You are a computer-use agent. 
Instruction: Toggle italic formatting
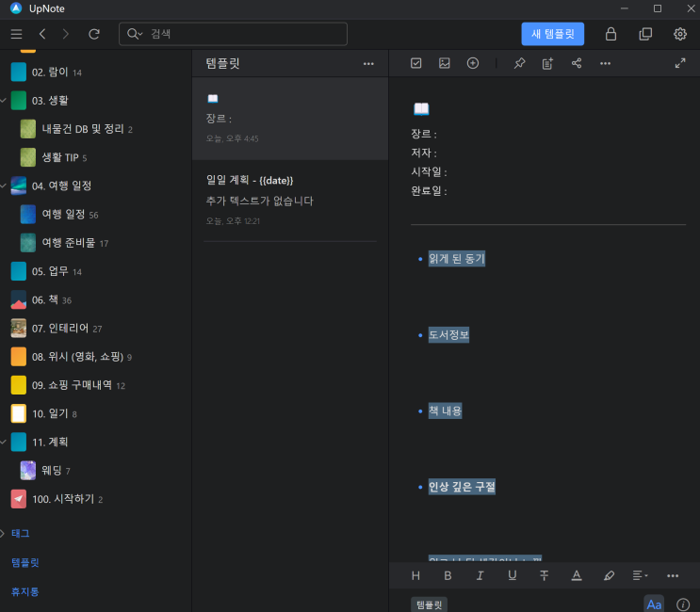coord(480,575)
